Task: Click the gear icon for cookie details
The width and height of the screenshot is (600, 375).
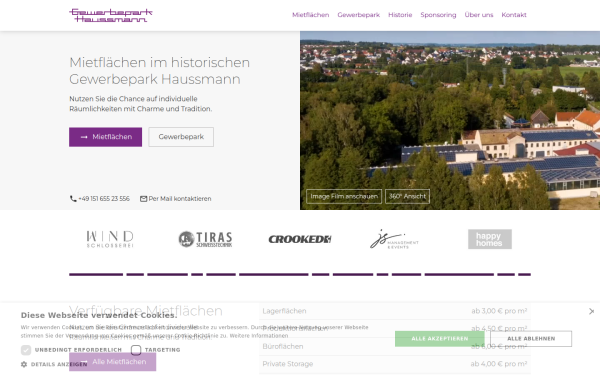Action: tap(24, 364)
